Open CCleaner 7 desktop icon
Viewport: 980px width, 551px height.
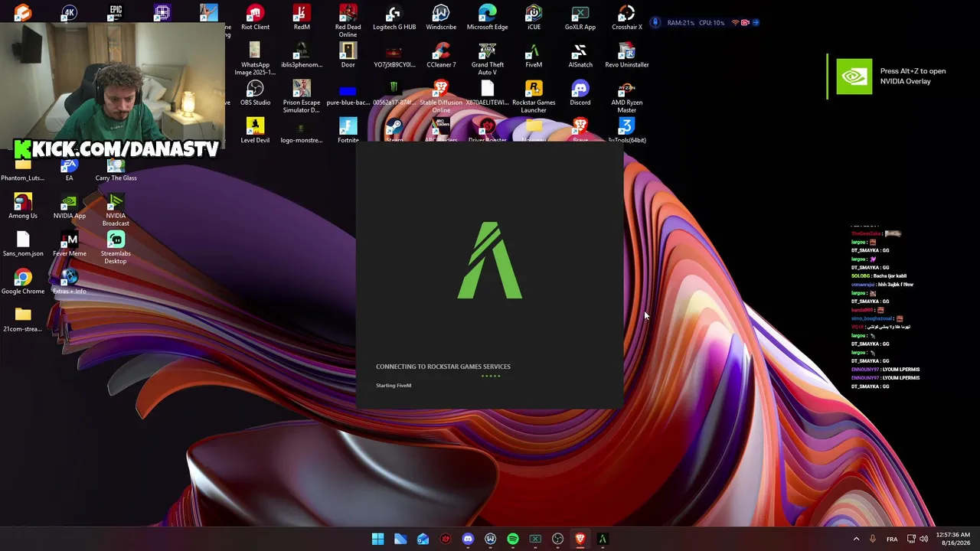tap(441, 55)
